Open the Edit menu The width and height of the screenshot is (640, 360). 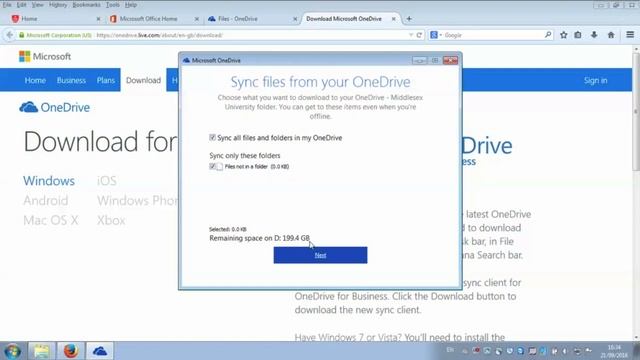[22, 5]
